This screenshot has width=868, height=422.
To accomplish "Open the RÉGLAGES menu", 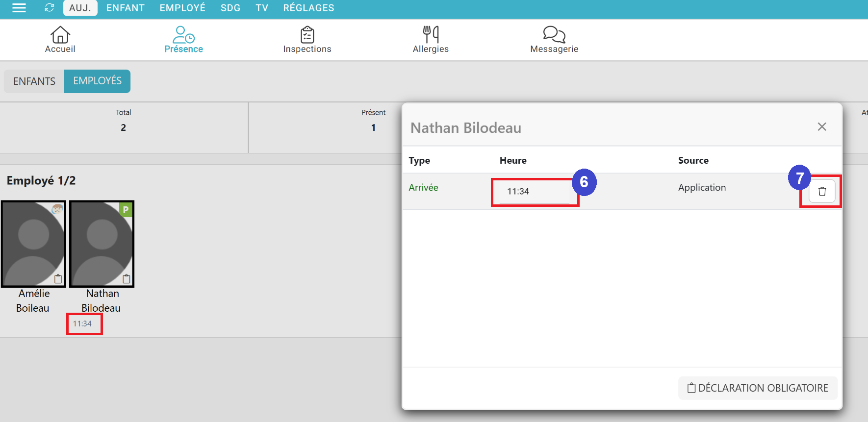I will click(308, 8).
